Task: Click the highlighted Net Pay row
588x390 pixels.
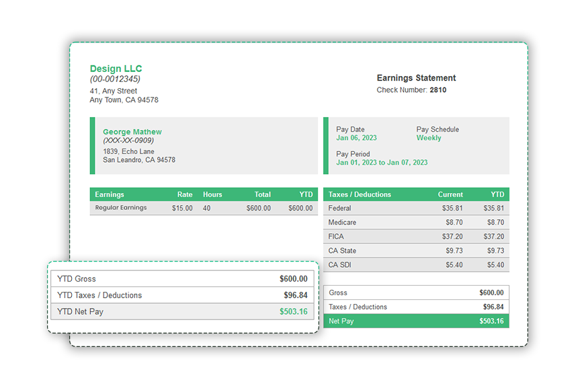Action: tap(417, 321)
